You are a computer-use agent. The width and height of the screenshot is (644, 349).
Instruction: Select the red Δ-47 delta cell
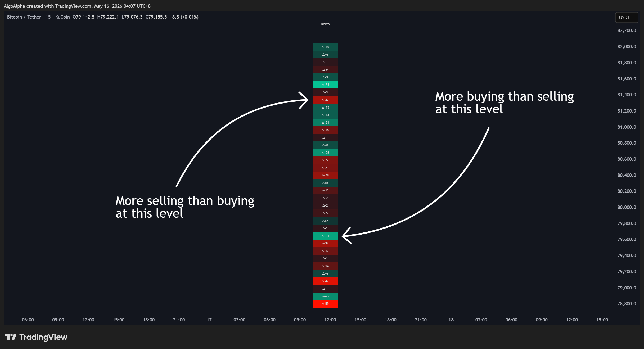(325, 281)
